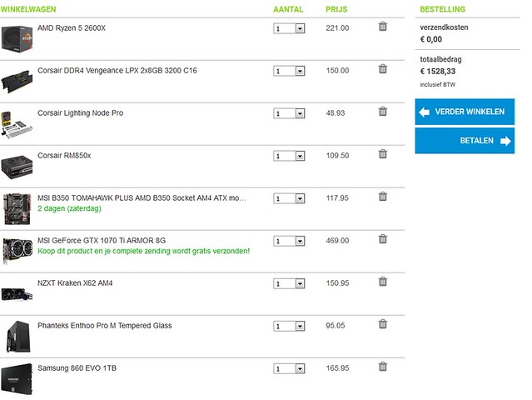Click the 'totaalbedrag' label

[440, 59]
